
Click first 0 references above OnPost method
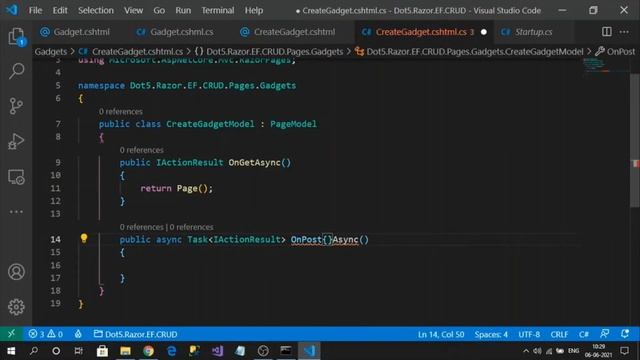click(142, 227)
